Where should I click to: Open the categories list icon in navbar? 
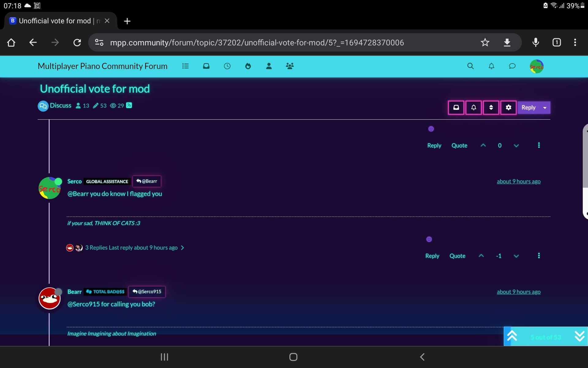tap(185, 66)
